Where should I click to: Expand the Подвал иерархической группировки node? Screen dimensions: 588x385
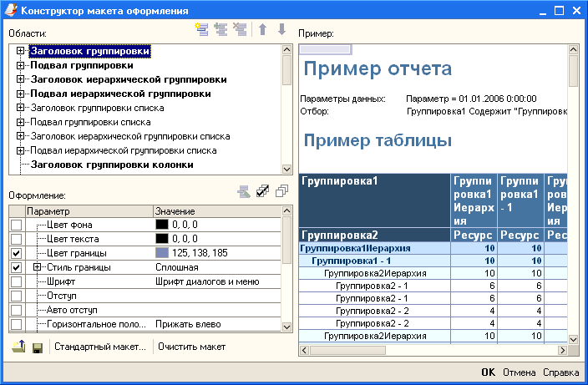[21, 94]
